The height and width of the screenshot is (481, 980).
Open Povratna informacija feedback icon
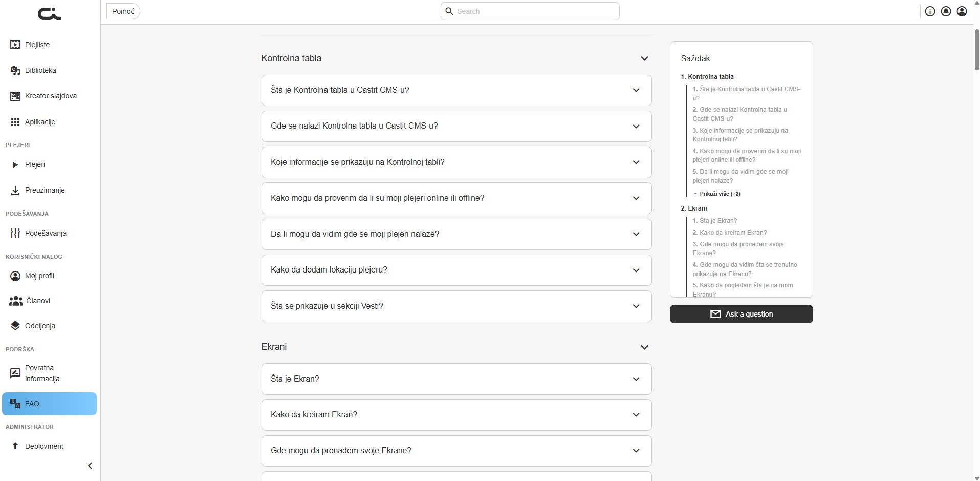click(x=15, y=373)
